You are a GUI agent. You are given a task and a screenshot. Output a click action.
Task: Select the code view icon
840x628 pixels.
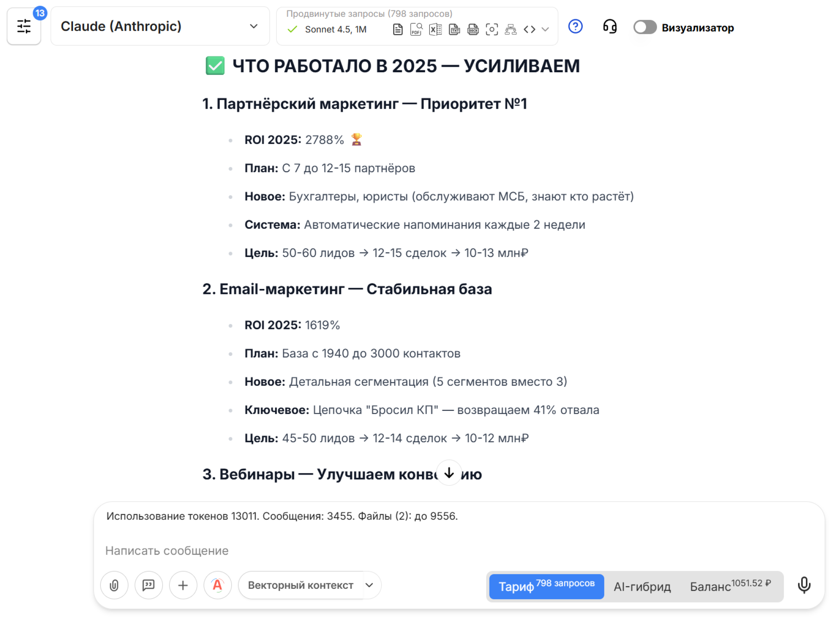[x=529, y=29]
